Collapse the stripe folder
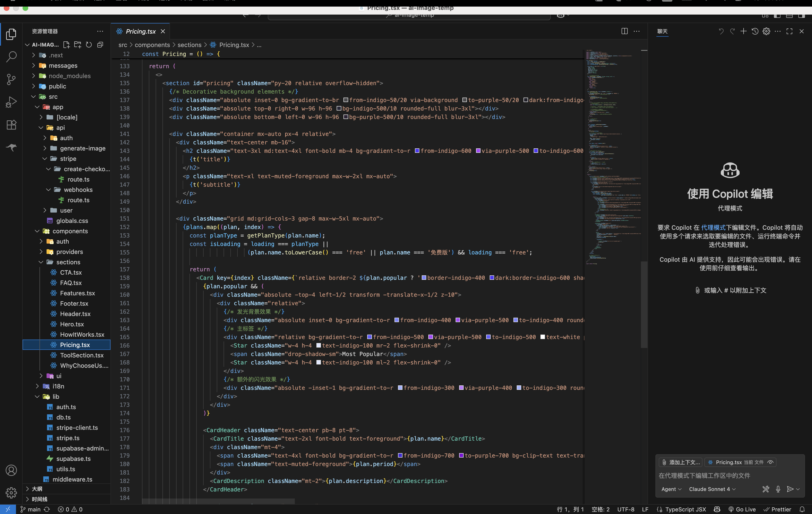The height and width of the screenshot is (514, 812). 44,158
